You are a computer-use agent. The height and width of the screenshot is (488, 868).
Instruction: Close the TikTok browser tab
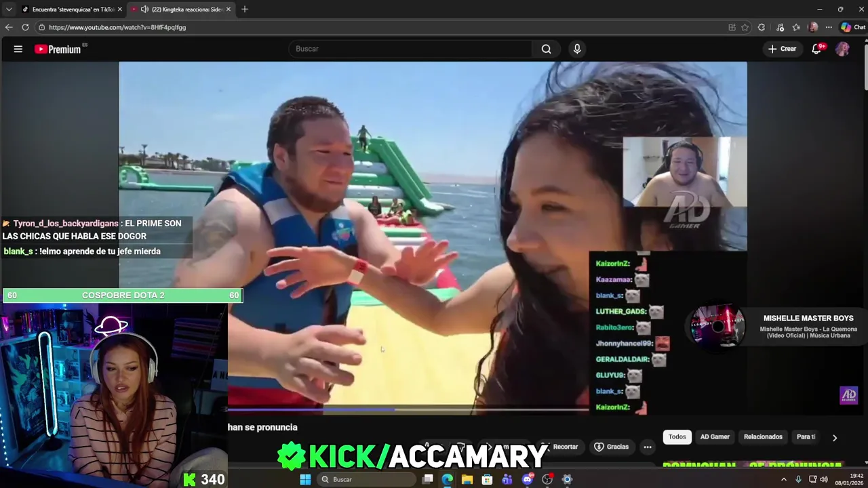coord(120,9)
